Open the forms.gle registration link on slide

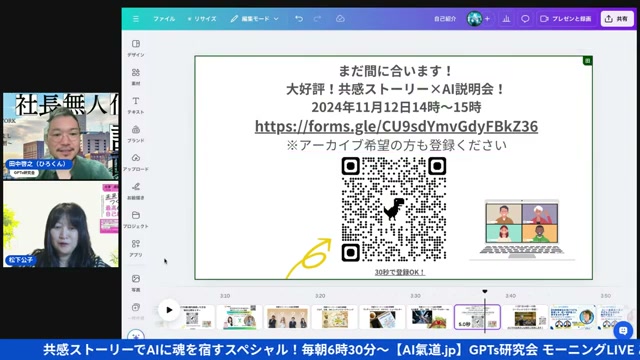pyautogui.click(x=396, y=126)
